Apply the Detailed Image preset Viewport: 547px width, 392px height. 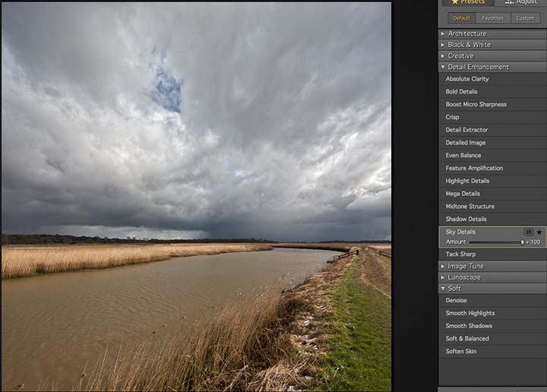click(492, 143)
